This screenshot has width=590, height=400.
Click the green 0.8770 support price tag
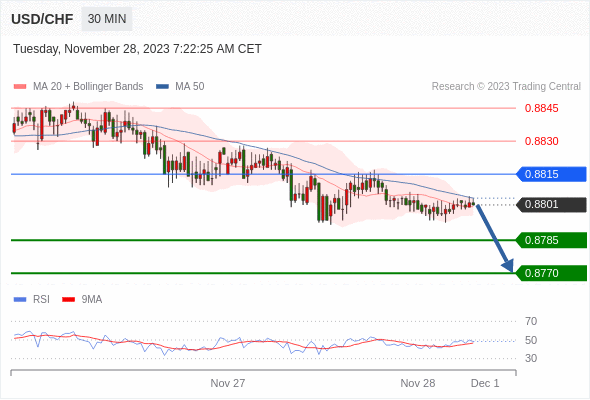(x=552, y=273)
